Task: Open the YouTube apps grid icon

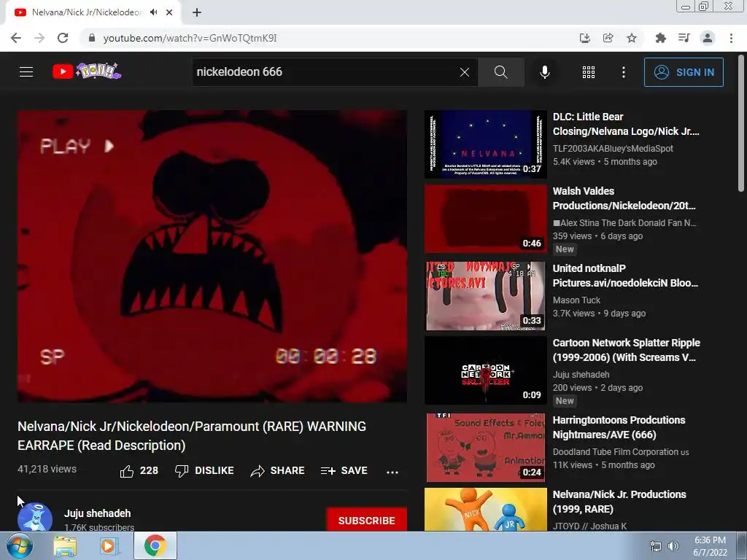Action: [x=589, y=72]
